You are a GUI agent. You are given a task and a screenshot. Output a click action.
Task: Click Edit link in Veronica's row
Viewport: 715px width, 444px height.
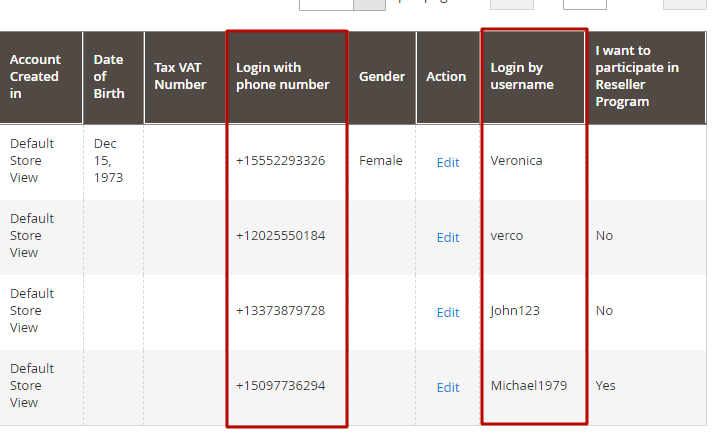click(448, 162)
